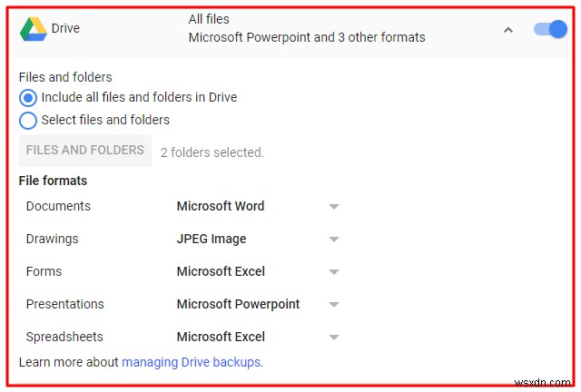Open the managing Drive backups link

pos(191,362)
